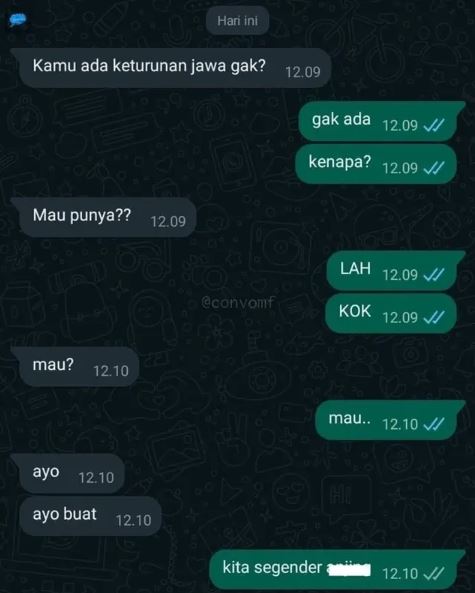Click double-check ticks beside "kenapa?"
Screen dimensions: 475x593
click(x=433, y=168)
